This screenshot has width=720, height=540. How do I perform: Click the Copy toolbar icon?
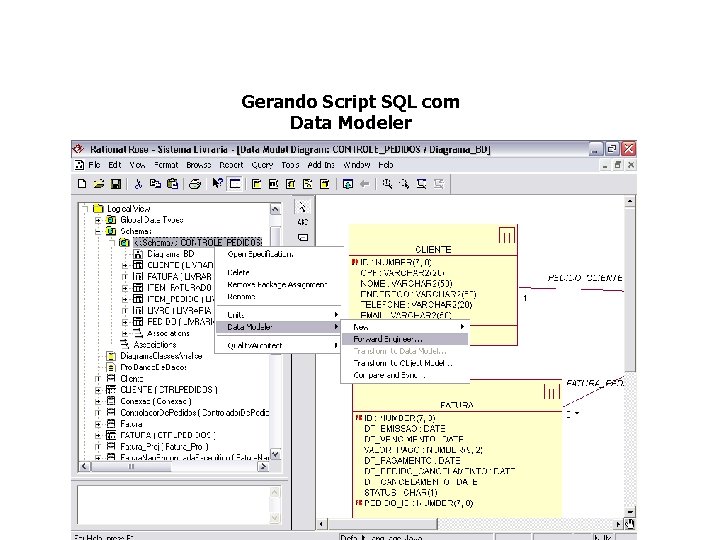click(155, 184)
